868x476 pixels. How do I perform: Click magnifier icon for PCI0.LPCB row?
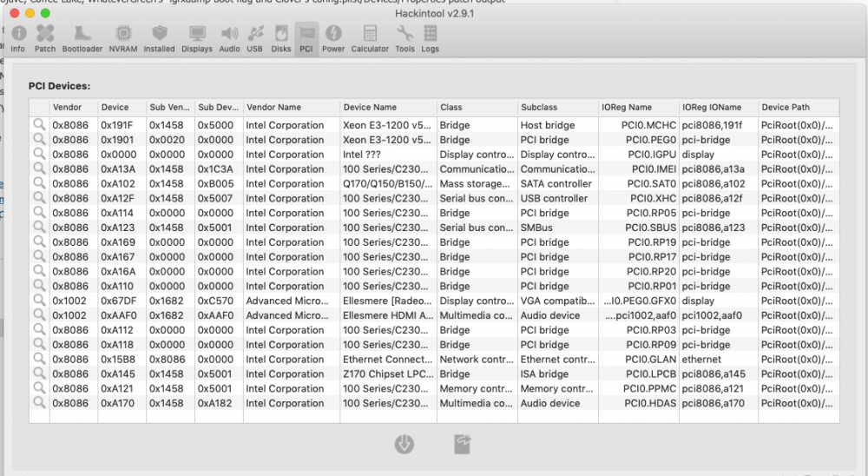coord(39,374)
